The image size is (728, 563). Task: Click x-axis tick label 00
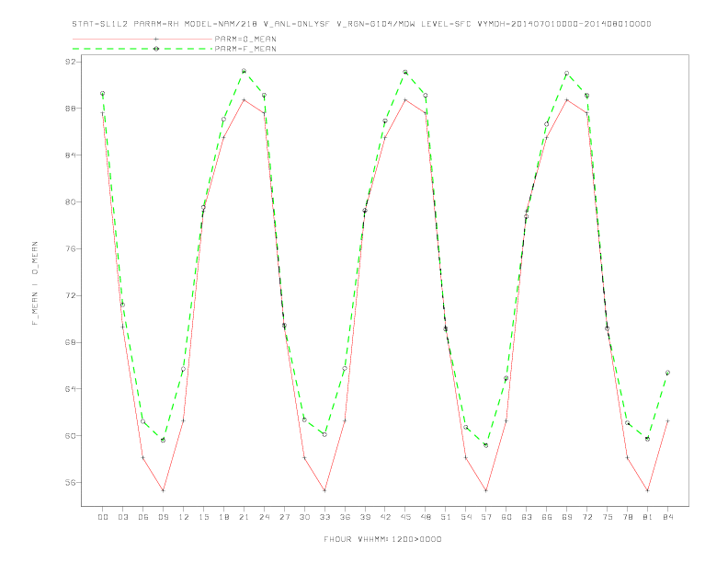[x=103, y=517]
